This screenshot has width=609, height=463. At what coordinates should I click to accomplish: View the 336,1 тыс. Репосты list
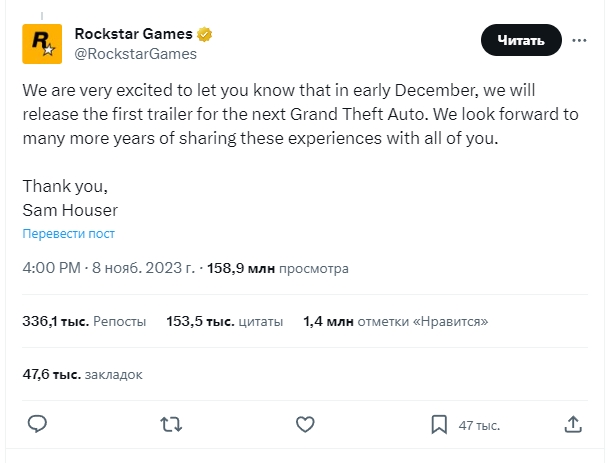click(84, 322)
